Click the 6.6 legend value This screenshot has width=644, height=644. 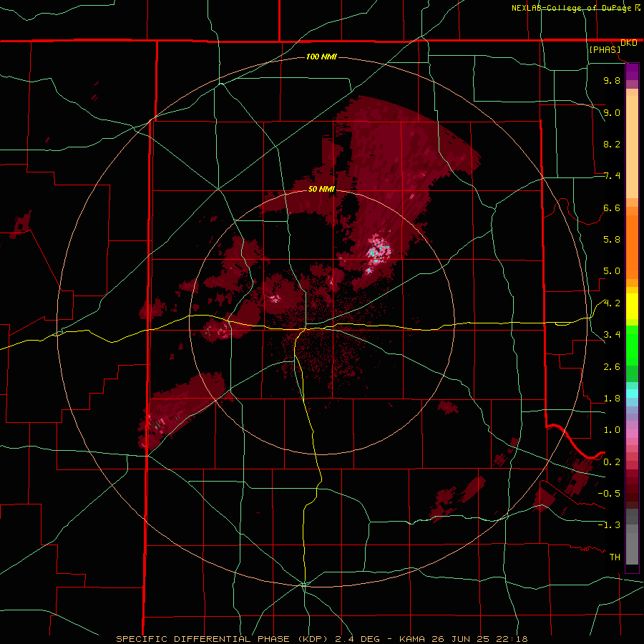click(612, 208)
